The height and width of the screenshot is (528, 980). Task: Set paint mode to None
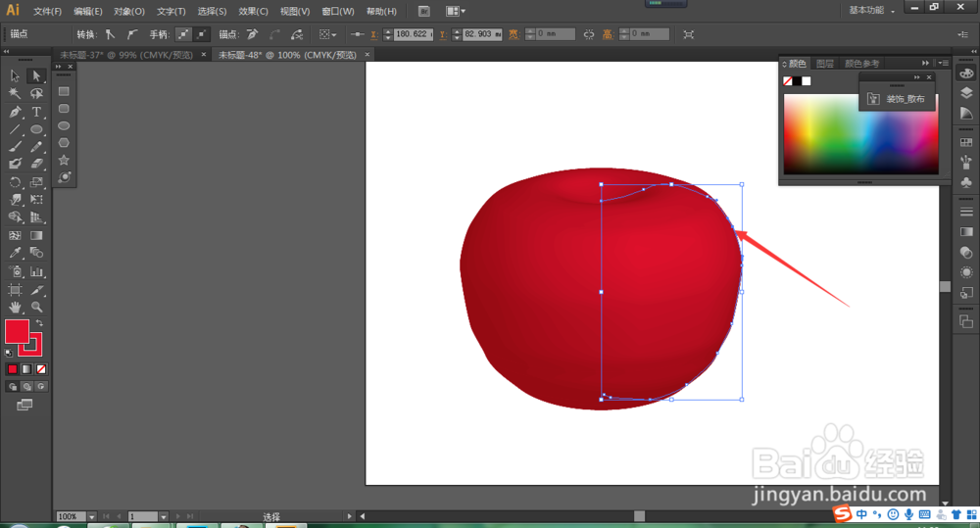tap(41, 369)
